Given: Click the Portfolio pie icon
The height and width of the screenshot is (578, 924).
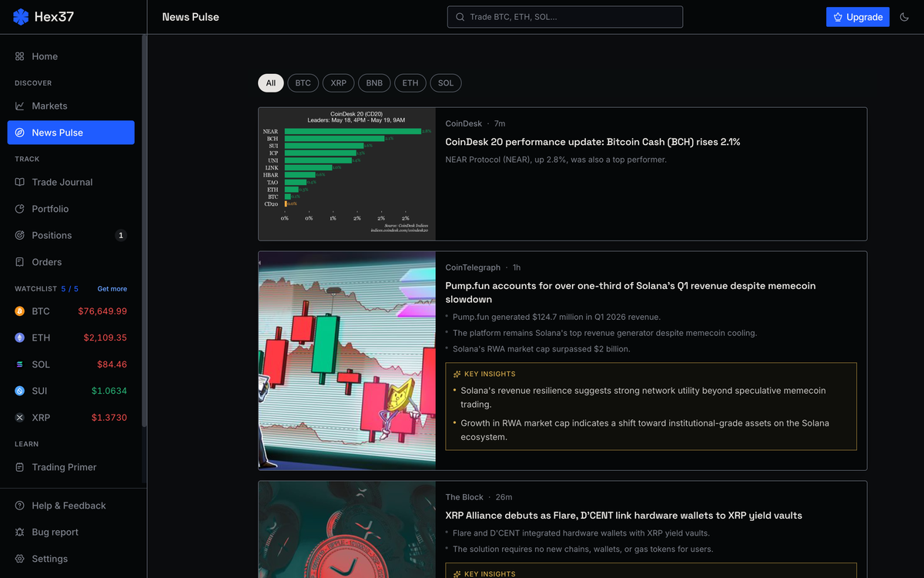Looking at the screenshot, I should (20, 209).
